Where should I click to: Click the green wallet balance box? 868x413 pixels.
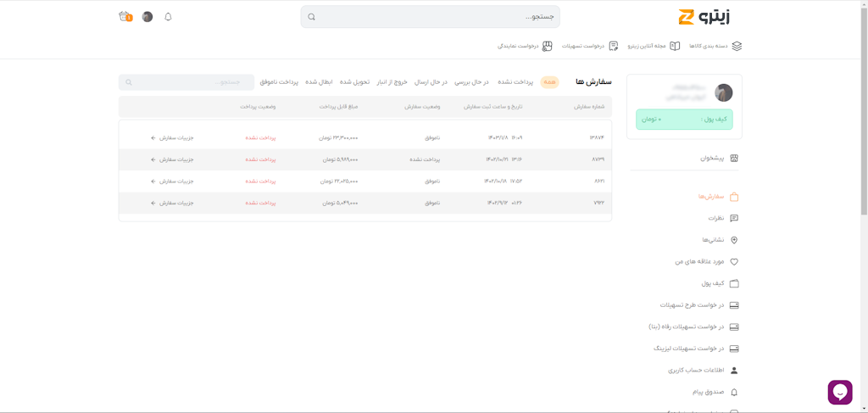pos(684,120)
